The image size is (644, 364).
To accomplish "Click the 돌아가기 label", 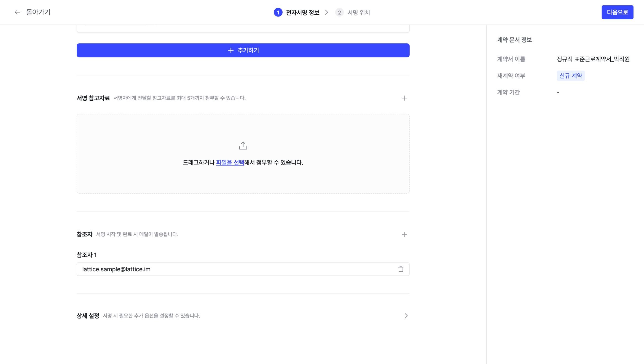I will (x=38, y=12).
